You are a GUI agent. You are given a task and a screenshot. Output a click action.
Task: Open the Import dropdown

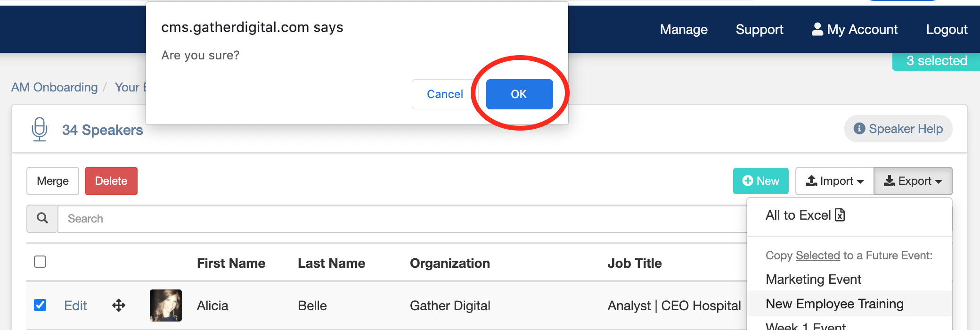(x=834, y=181)
